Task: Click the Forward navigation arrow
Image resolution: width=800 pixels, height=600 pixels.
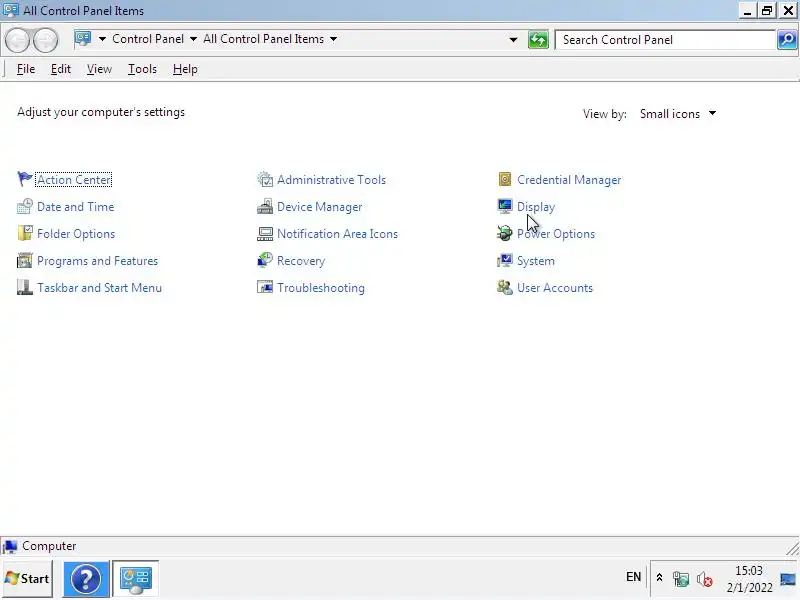Action: pos(46,40)
